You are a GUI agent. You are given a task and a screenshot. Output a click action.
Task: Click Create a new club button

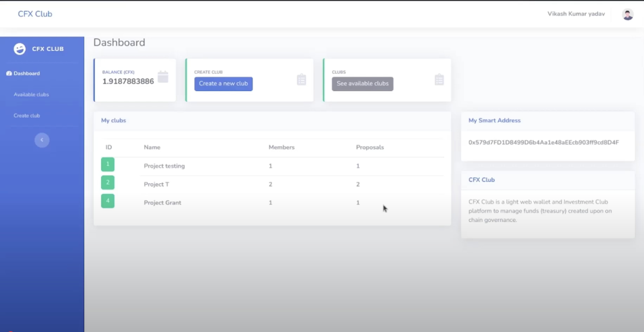tap(224, 84)
